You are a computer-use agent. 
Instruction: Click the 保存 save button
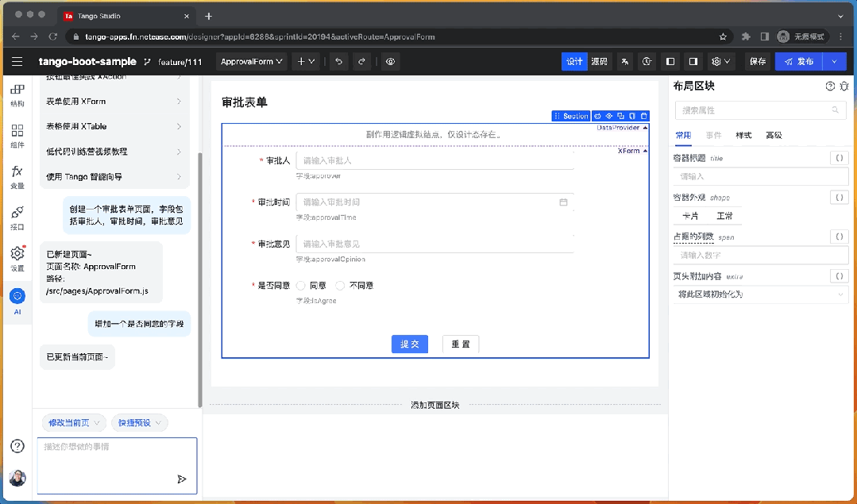click(x=758, y=62)
